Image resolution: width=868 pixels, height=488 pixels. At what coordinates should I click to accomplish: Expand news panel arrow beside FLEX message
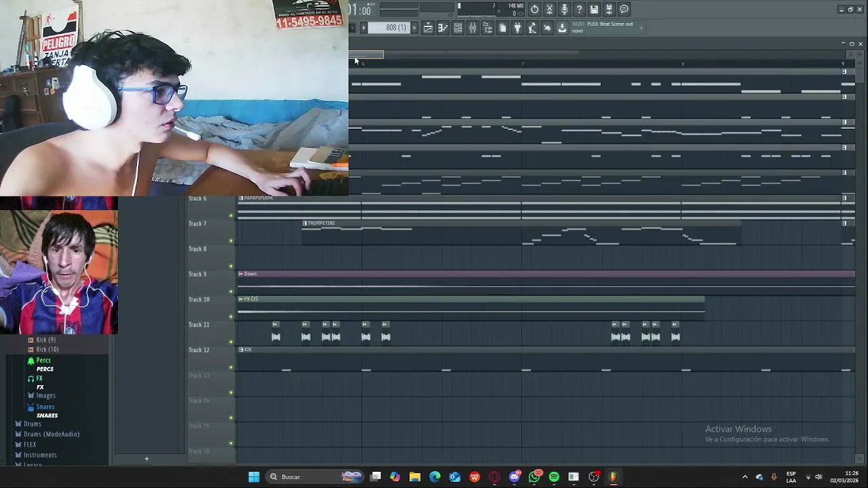[x=642, y=28]
